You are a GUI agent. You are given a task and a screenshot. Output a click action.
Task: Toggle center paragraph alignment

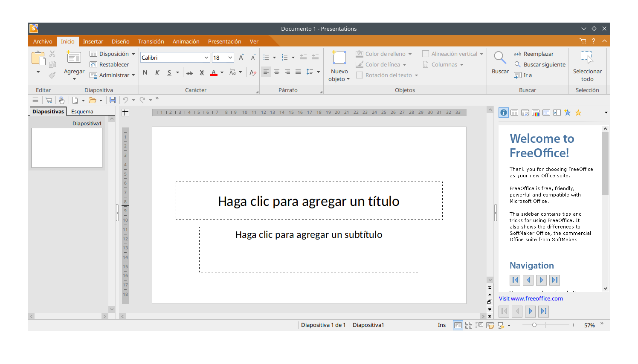[277, 72]
